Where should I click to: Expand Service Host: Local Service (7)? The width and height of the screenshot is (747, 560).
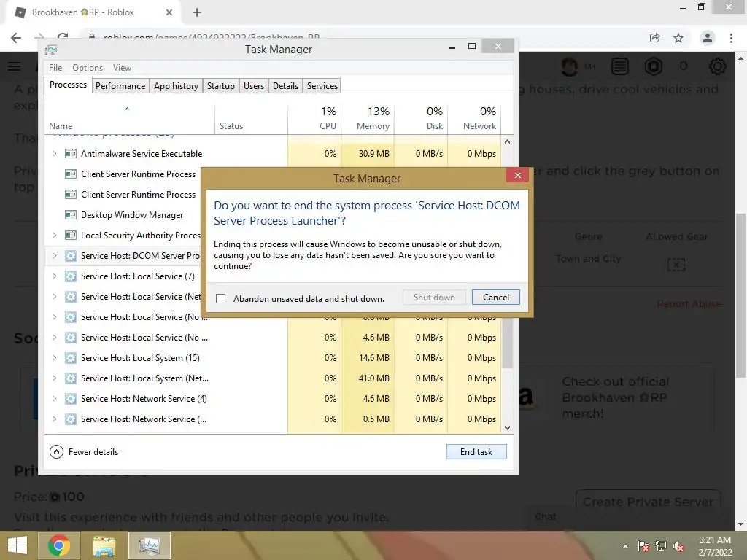point(54,276)
